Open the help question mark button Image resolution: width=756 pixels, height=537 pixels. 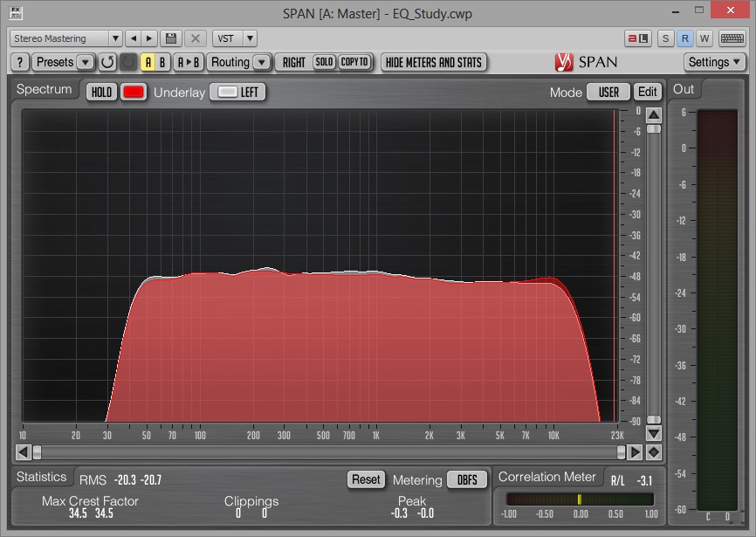20,62
